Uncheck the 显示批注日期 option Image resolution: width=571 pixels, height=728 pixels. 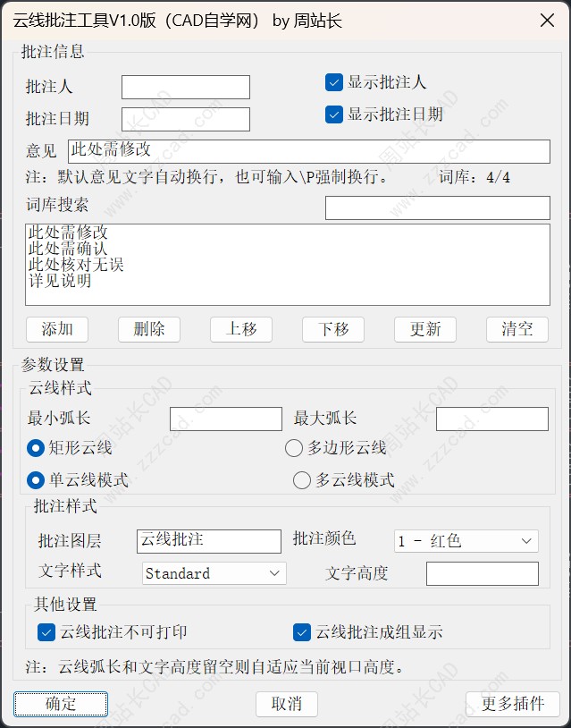[x=334, y=114]
